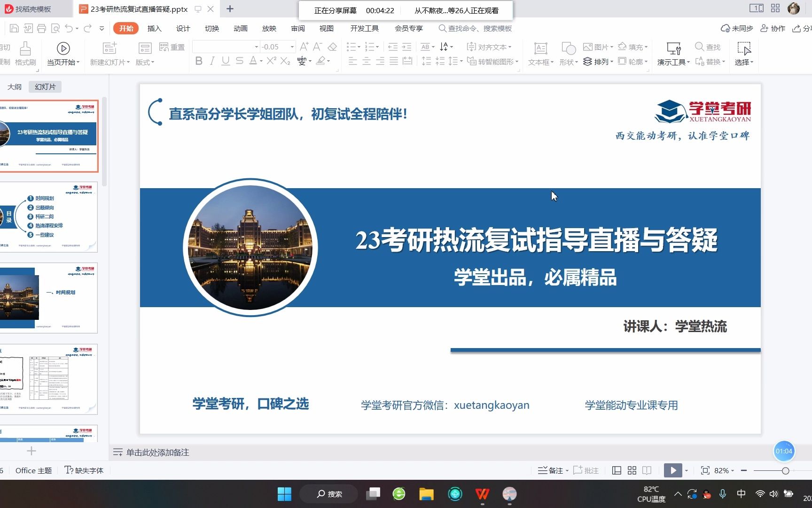Open the Shapes (形状) gallery
The image size is (812, 508).
(x=569, y=54)
